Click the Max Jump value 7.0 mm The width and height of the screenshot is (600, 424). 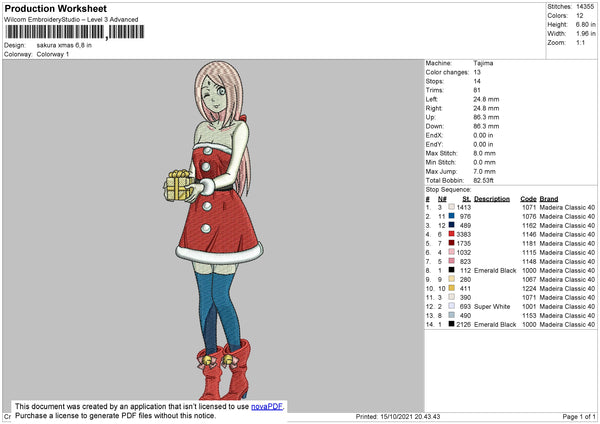pyautogui.click(x=484, y=171)
